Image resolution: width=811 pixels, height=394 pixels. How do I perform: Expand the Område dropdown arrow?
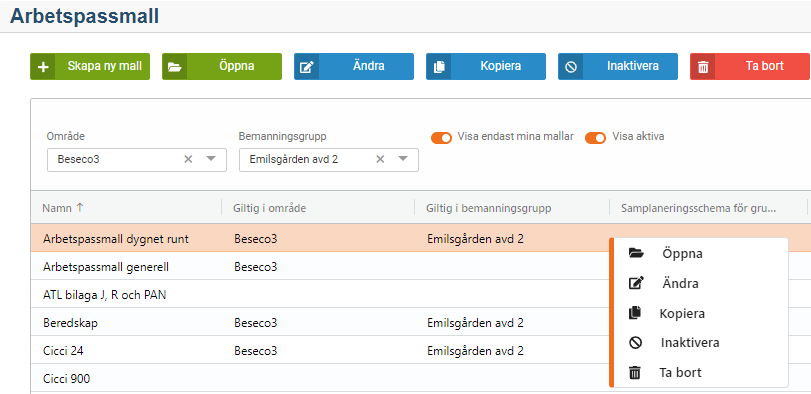[x=211, y=159]
